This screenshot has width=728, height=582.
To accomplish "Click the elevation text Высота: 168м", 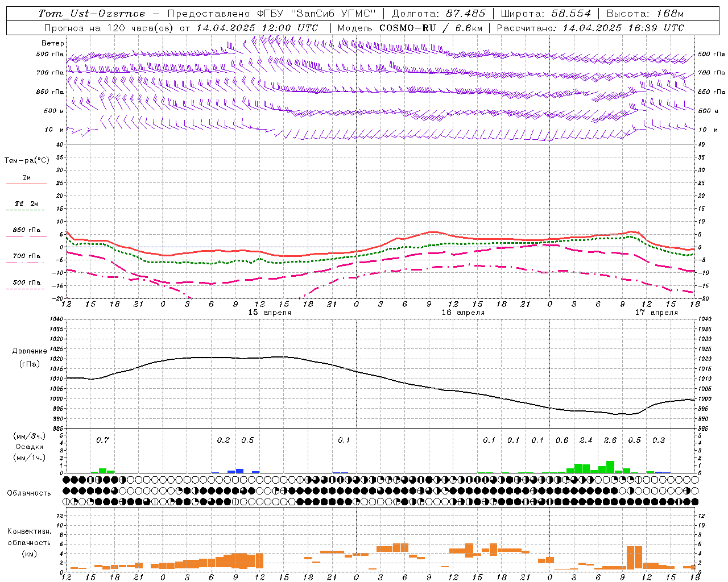I will (645, 14).
